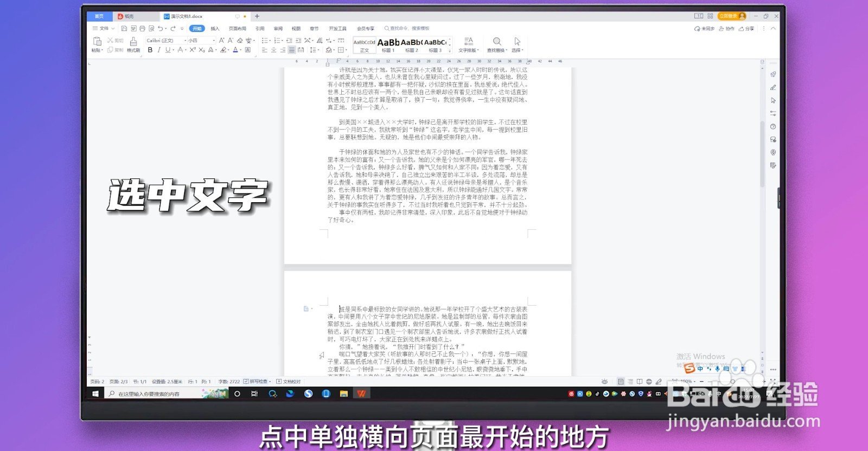Open the font color A swatch
868x451 pixels.
(x=236, y=50)
